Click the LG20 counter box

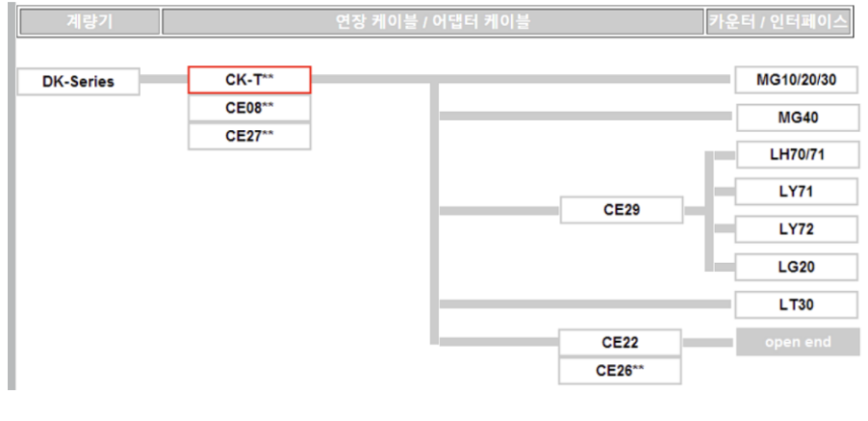[x=797, y=267]
